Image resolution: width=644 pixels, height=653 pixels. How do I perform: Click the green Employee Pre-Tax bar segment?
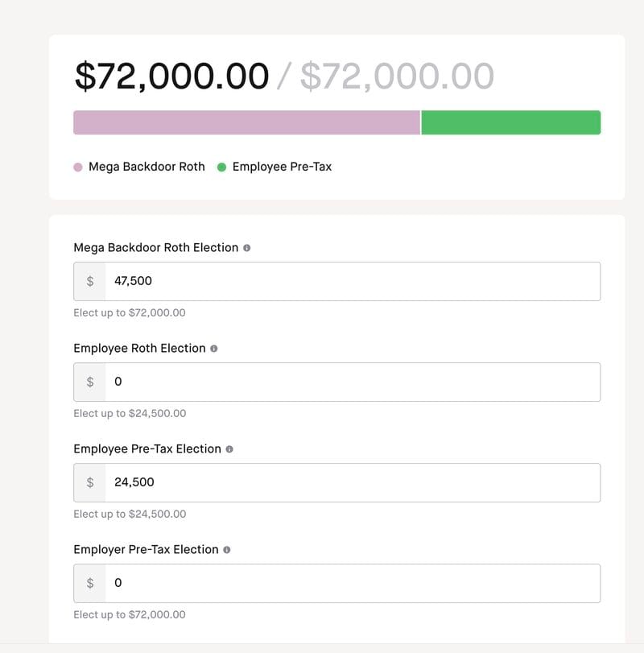click(x=510, y=122)
